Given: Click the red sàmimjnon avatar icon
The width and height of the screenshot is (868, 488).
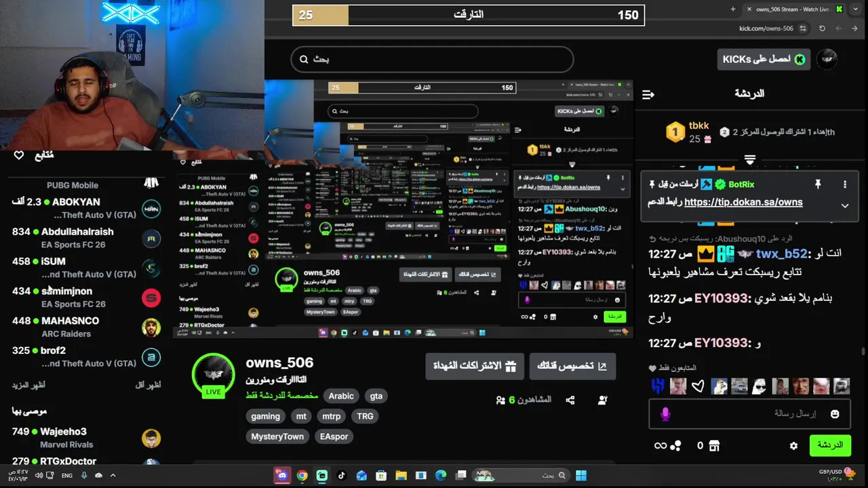Looking at the screenshot, I should [151, 298].
